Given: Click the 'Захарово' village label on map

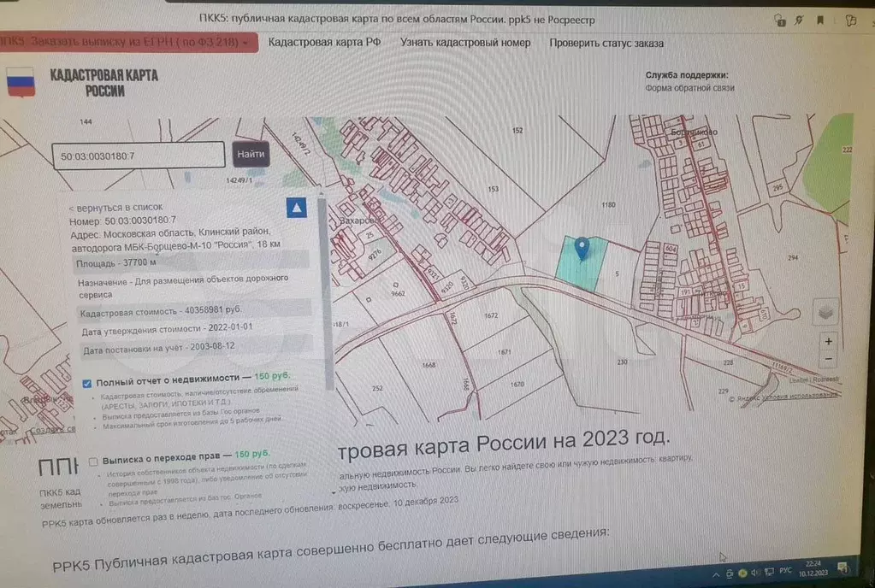Looking at the screenshot, I should (x=358, y=220).
